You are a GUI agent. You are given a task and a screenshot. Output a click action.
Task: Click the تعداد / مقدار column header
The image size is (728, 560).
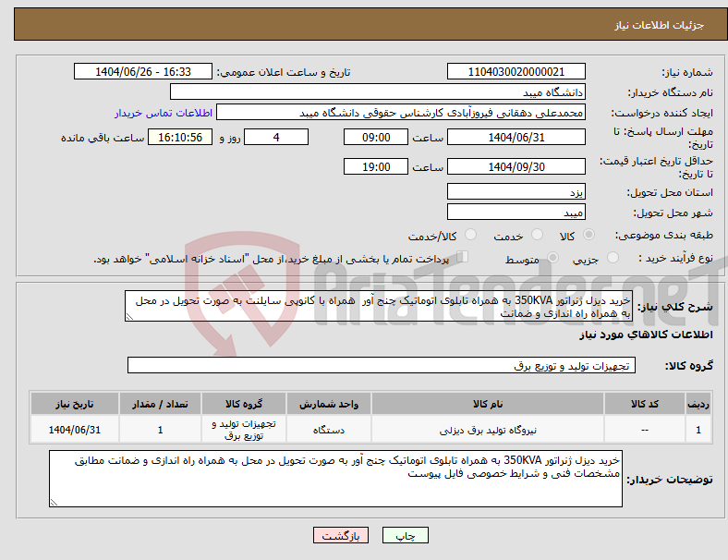[x=160, y=404]
